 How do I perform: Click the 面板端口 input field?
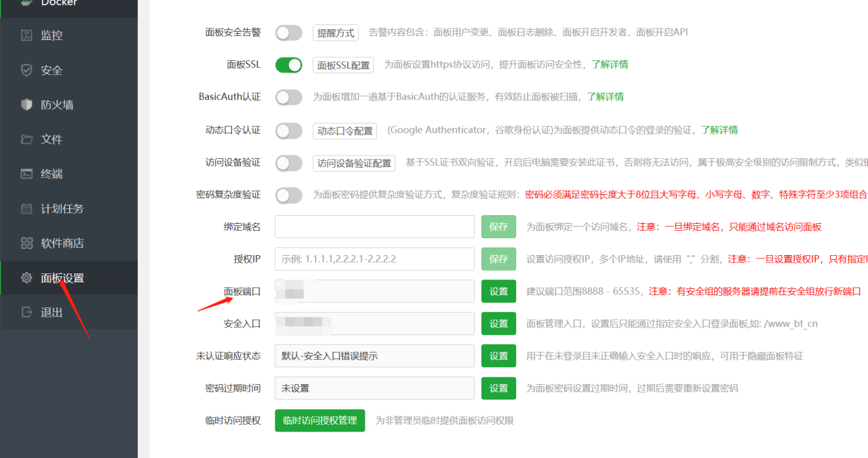(x=374, y=291)
